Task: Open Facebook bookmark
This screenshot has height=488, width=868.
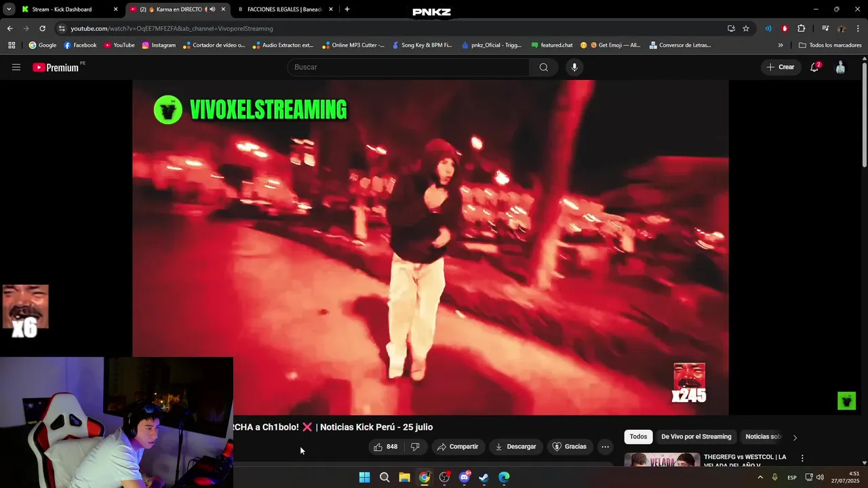Action: (x=80, y=45)
